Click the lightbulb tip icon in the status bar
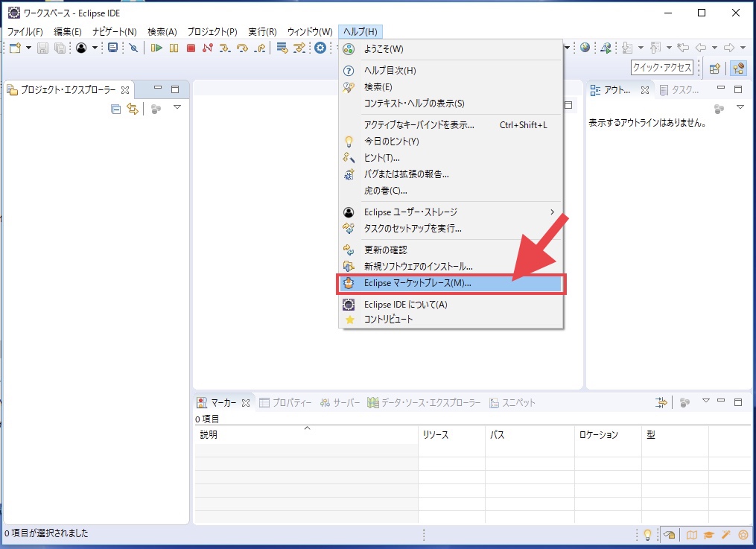 (x=647, y=534)
